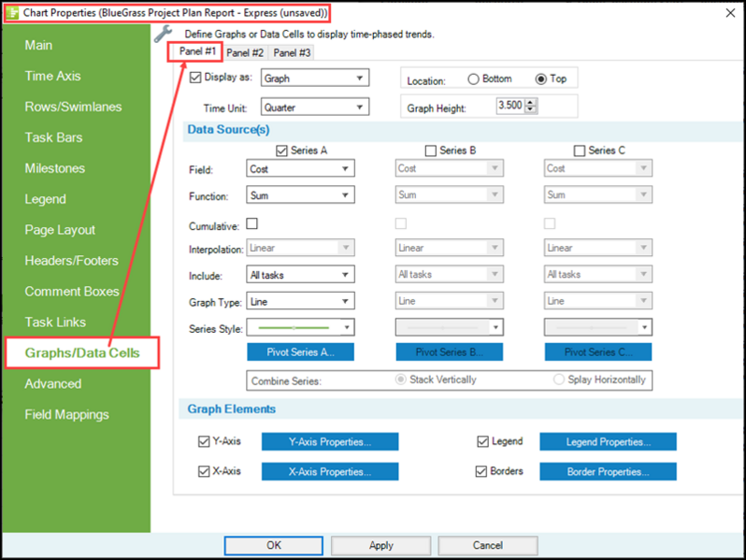Switch to Panel #2 tab
Viewport: 746px width, 560px height.
click(245, 52)
